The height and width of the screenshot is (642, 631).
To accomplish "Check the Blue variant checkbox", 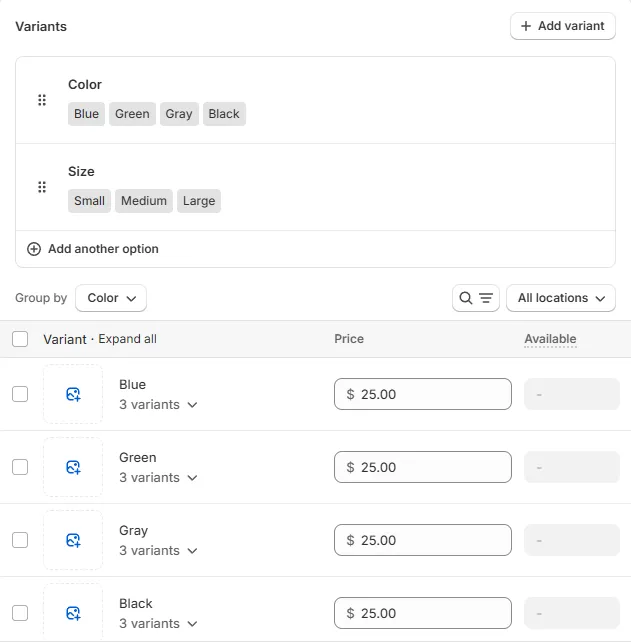I will pos(20,394).
